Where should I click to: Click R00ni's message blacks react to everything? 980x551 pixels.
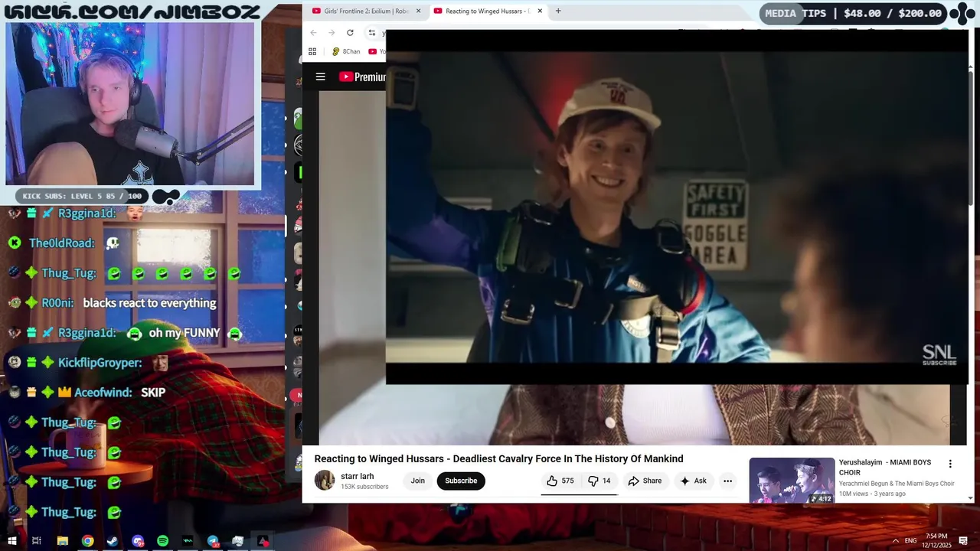click(149, 303)
